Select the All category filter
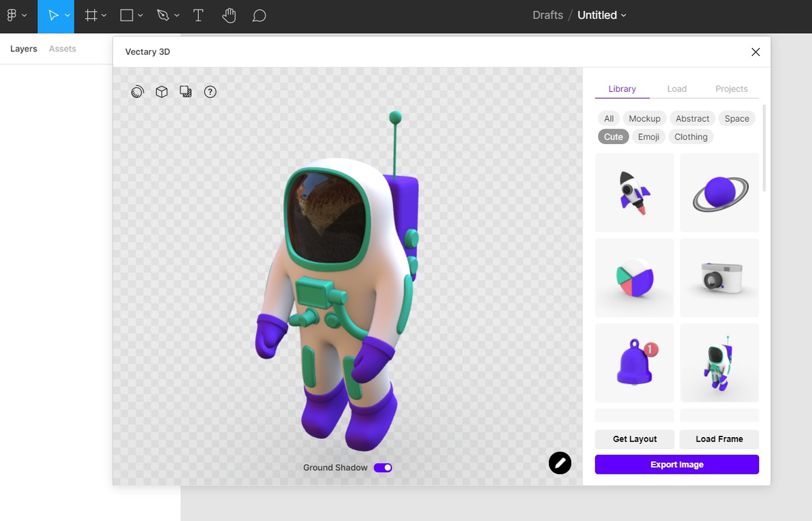 (x=609, y=118)
